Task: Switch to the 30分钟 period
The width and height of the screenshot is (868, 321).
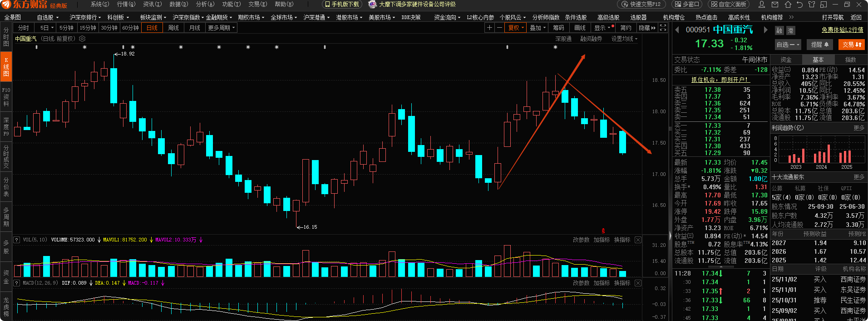Action: click(109, 28)
